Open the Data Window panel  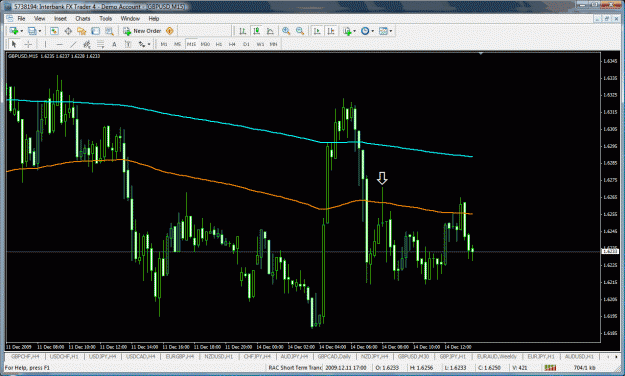[68, 31]
